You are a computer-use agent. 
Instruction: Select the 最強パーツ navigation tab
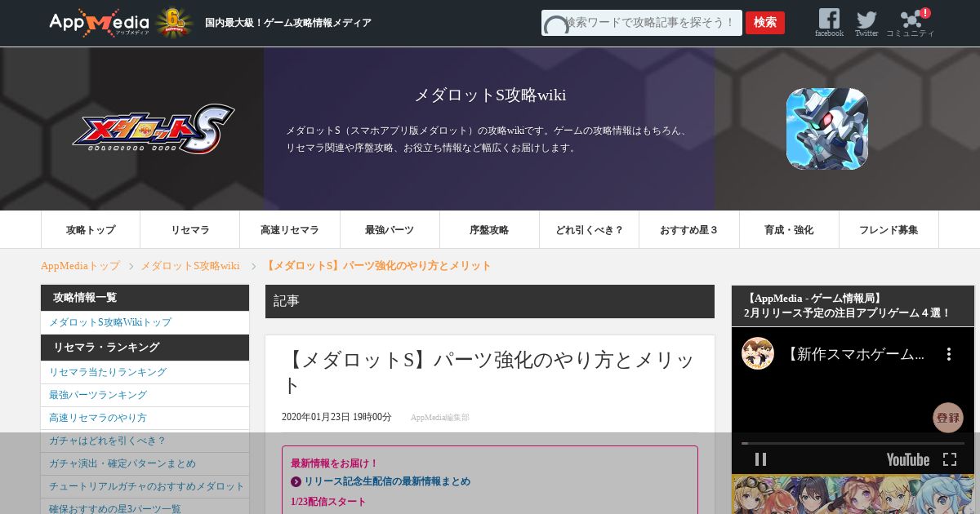pos(390,230)
